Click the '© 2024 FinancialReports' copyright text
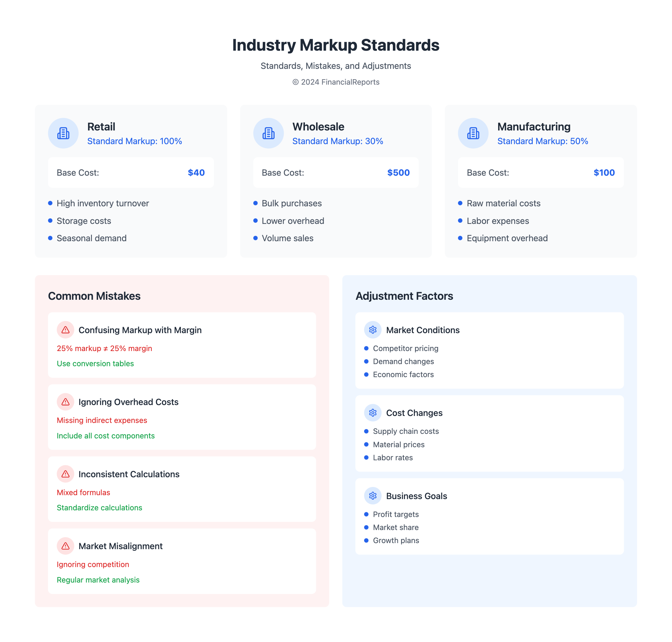The height and width of the screenshot is (642, 672). [336, 82]
